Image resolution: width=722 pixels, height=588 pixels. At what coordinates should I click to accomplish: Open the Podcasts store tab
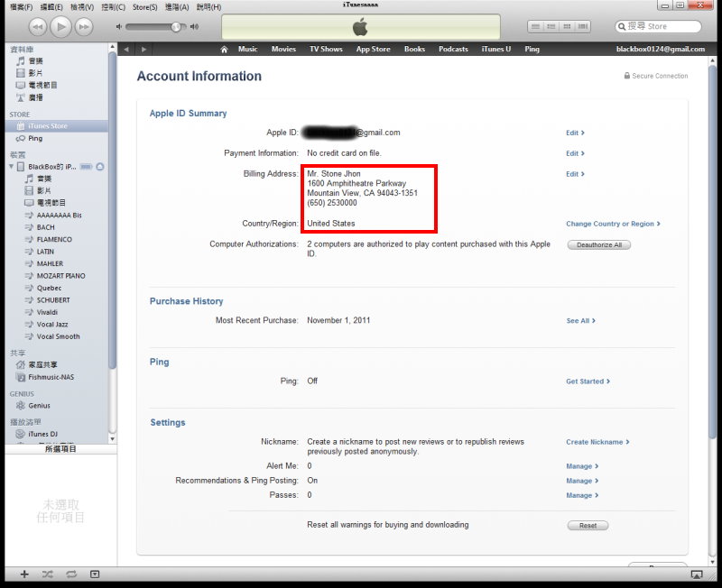click(x=453, y=49)
